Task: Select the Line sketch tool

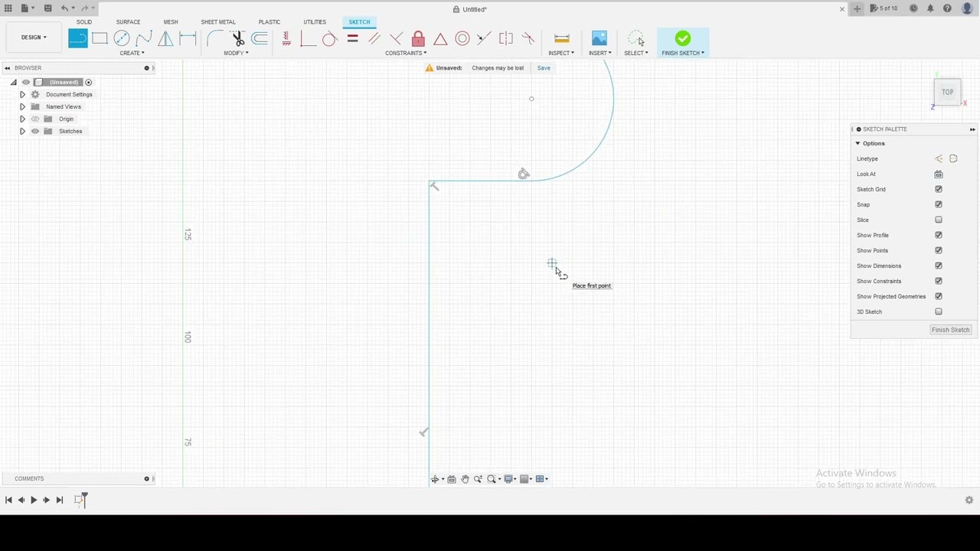Action: pos(78,38)
